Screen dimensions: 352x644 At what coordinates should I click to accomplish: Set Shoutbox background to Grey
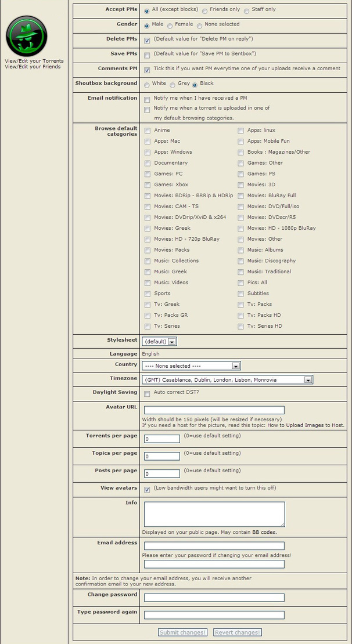[173, 85]
